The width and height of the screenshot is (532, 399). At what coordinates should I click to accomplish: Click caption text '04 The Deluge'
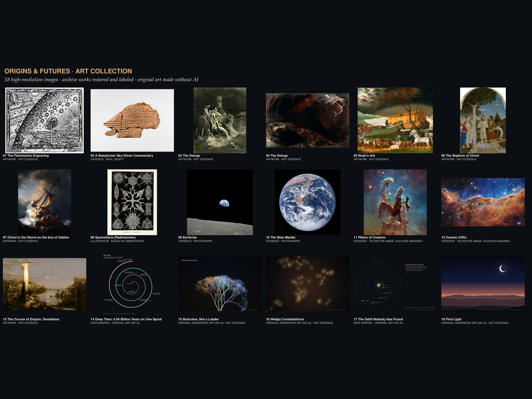tap(277, 156)
